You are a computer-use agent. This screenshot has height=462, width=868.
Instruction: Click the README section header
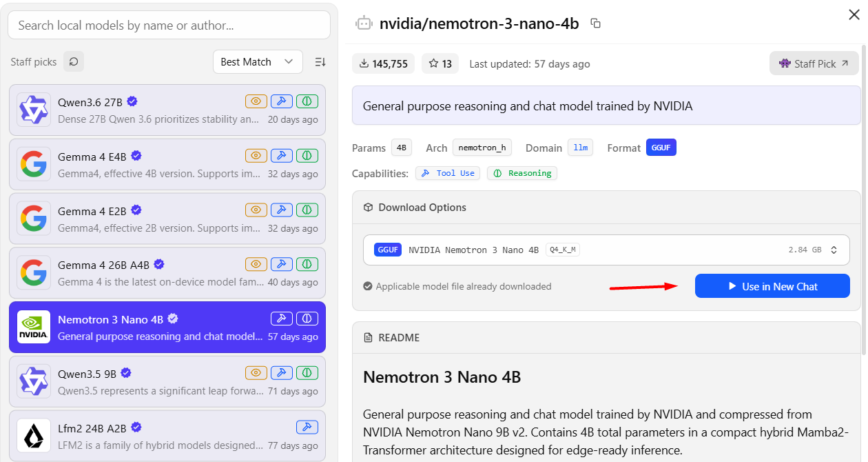[x=606, y=338]
